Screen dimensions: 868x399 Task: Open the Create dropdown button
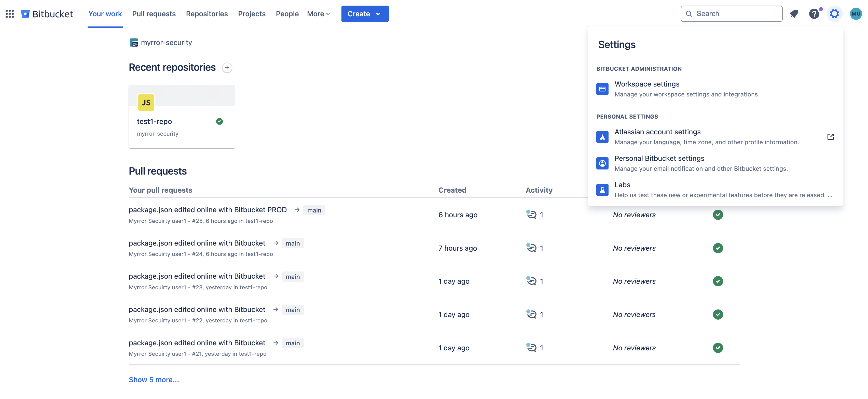[x=365, y=14]
